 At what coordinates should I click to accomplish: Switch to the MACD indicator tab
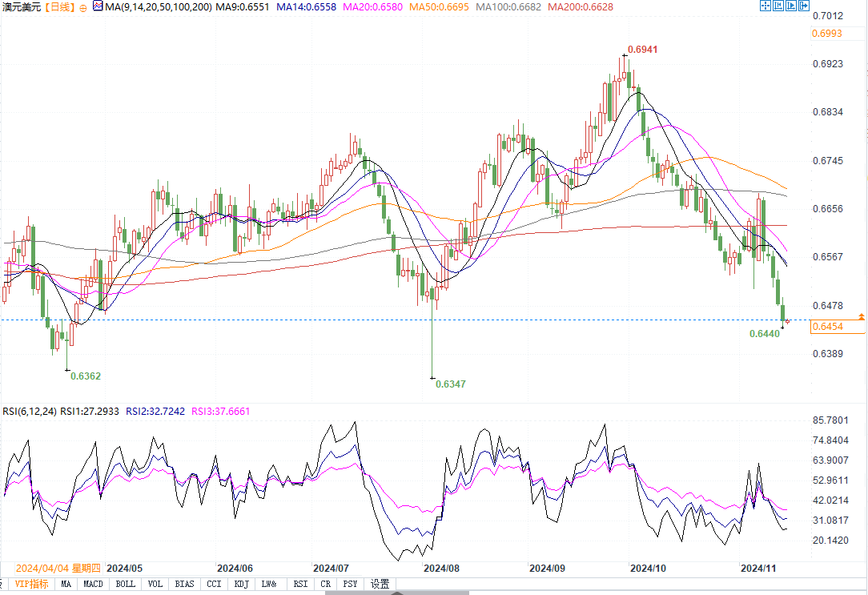click(93, 584)
